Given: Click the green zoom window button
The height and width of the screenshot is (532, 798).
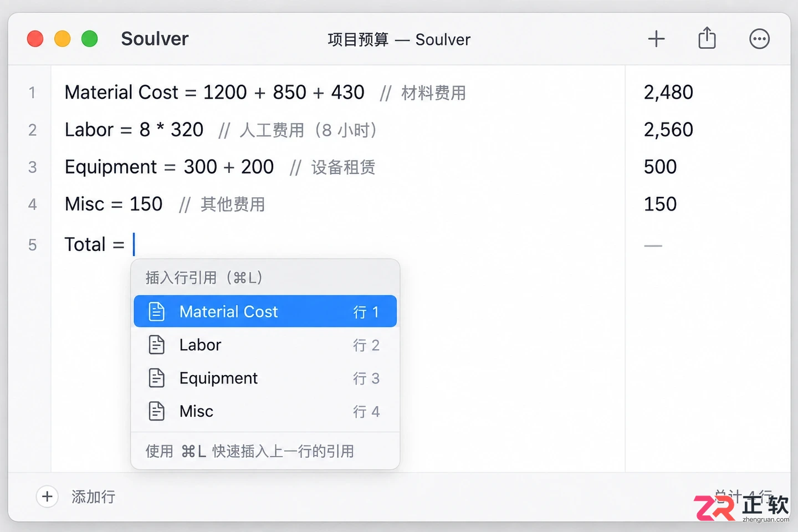Looking at the screenshot, I should (x=90, y=39).
